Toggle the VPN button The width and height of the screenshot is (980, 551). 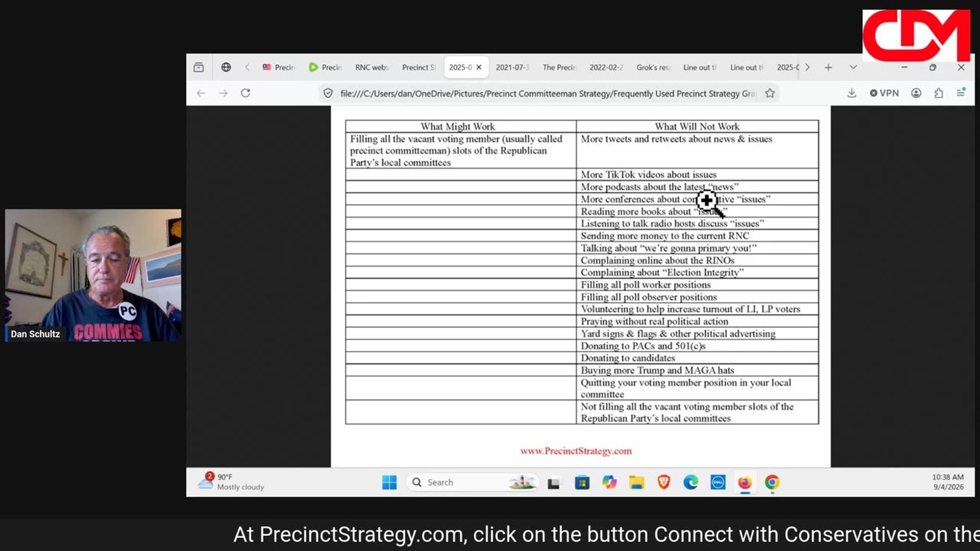(x=884, y=93)
